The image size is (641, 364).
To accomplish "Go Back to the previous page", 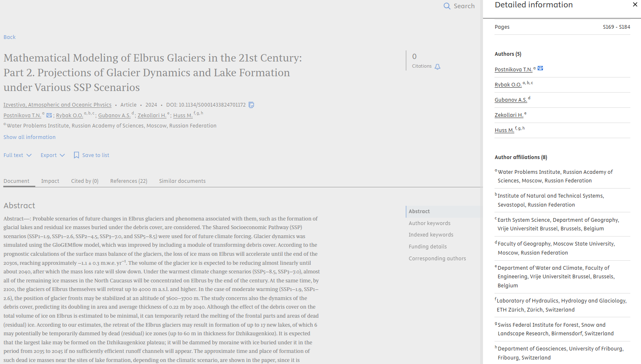I will coord(9,37).
